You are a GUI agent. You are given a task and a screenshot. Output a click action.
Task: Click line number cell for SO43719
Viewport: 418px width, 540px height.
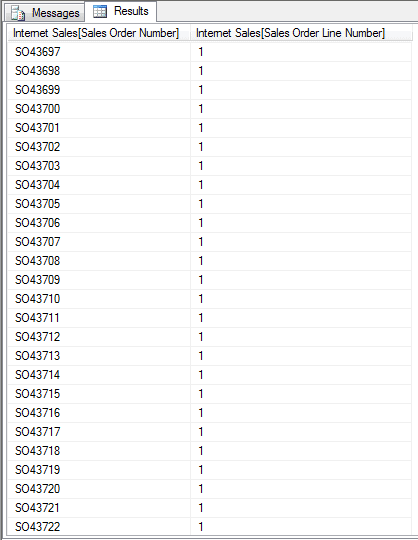click(301, 470)
